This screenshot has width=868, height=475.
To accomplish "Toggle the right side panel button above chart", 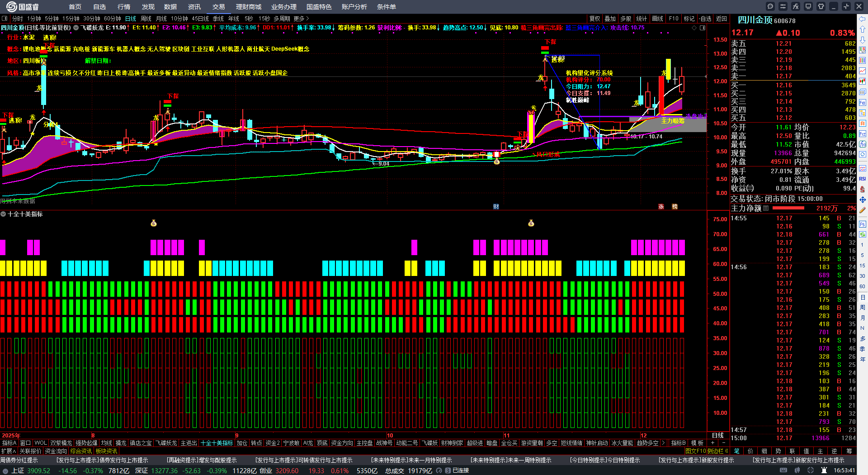I will pos(703,28).
